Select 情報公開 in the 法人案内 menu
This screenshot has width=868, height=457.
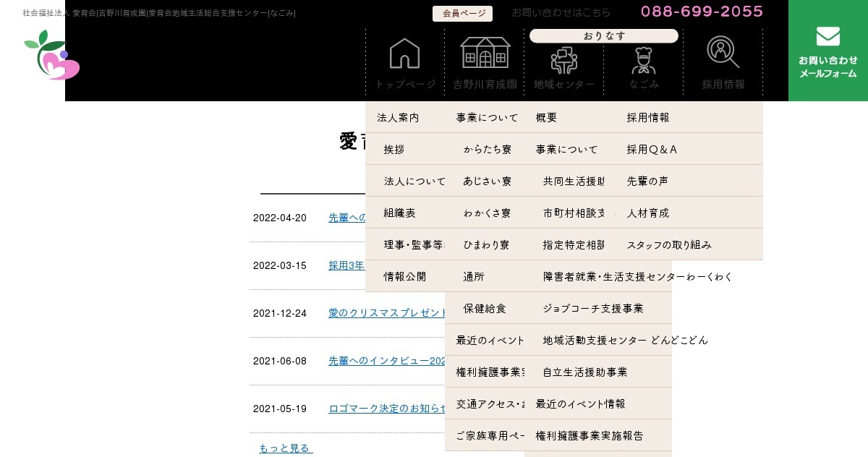(404, 277)
